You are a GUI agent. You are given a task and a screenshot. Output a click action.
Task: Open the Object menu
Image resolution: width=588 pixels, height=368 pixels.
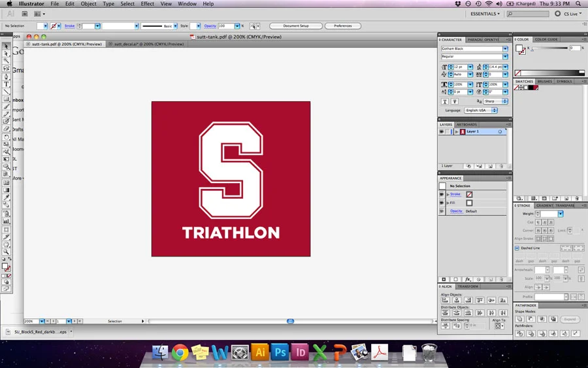88,4
